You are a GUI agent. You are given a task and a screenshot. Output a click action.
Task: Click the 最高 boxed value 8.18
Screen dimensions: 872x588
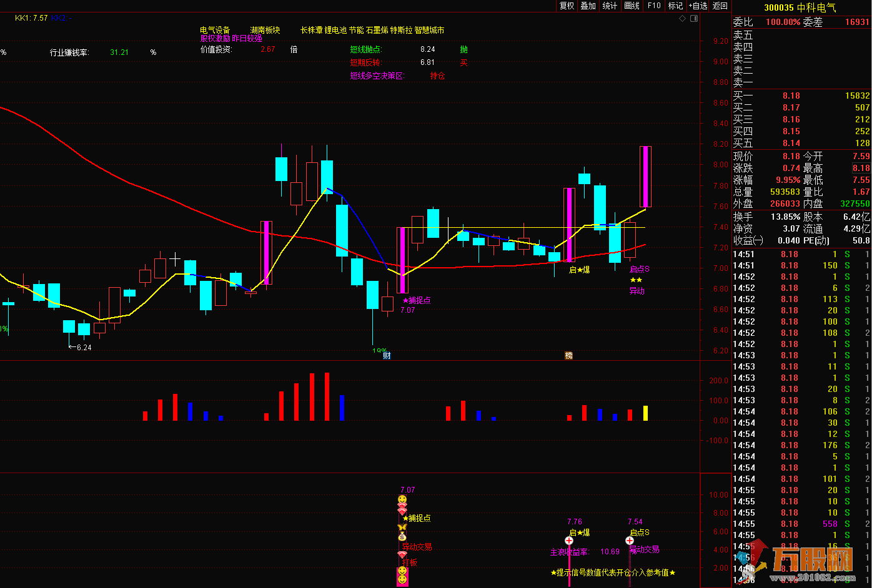861,168
